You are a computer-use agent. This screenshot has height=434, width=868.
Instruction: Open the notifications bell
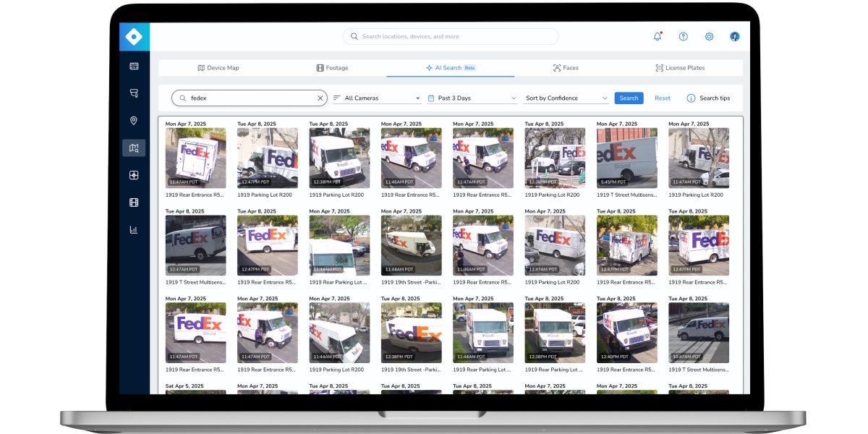[x=658, y=36]
